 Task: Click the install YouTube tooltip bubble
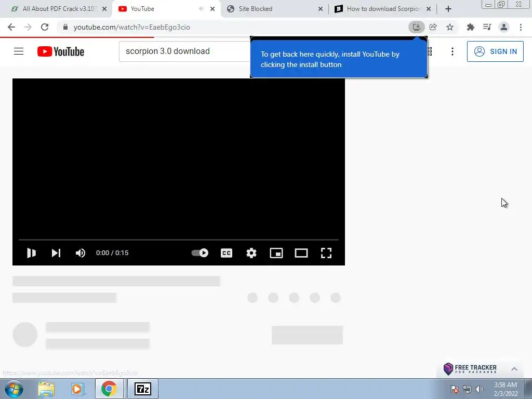point(338,59)
